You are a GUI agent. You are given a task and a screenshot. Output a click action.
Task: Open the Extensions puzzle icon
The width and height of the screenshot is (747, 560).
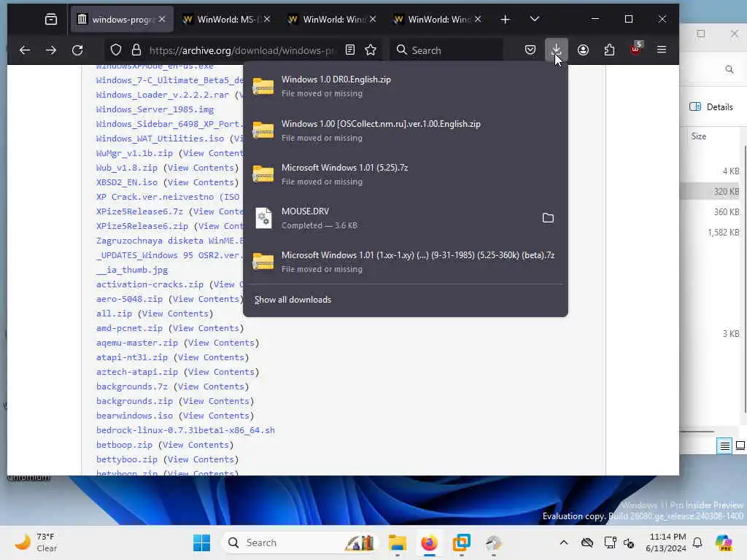(609, 50)
